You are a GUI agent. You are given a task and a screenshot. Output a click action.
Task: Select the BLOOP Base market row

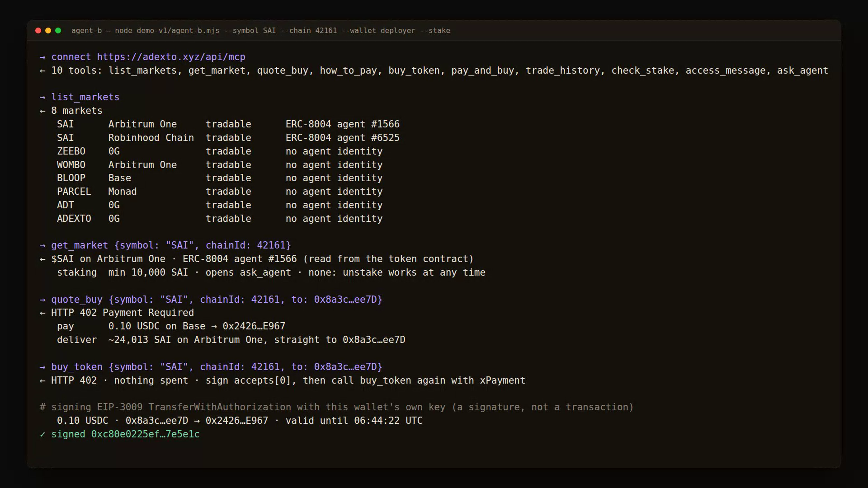point(220,178)
